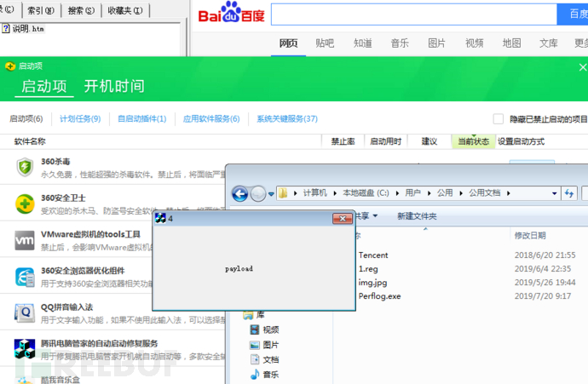Sort by 当前状态 column header
The height and width of the screenshot is (384, 588).
pyautogui.click(x=474, y=141)
